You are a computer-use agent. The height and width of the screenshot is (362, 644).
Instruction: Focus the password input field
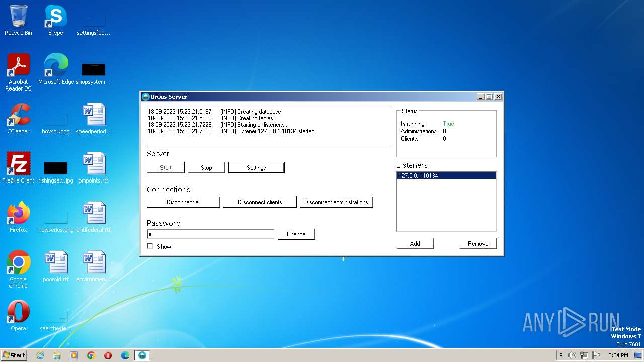(210, 234)
